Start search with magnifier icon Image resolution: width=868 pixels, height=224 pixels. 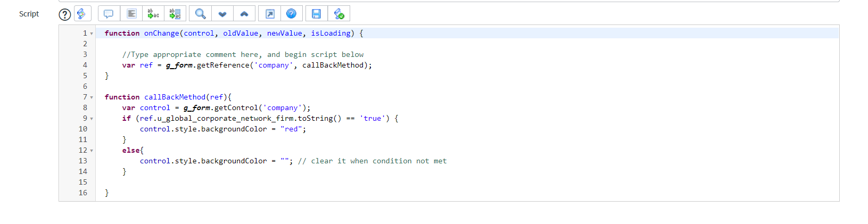[200, 13]
